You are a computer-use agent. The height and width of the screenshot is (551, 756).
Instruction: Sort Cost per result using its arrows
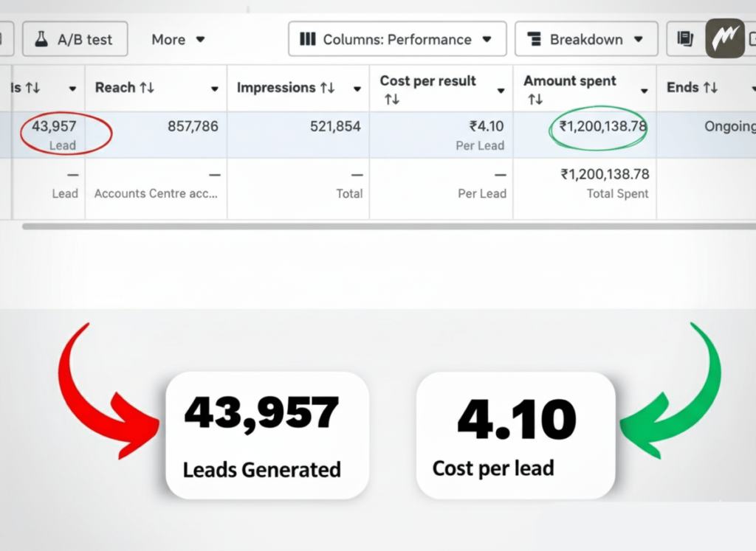(x=391, y=99)
